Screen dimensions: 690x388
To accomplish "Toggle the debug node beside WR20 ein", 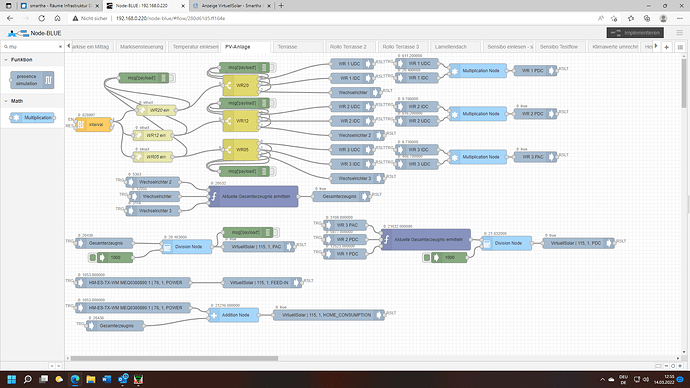I will [x=172, y=78].
